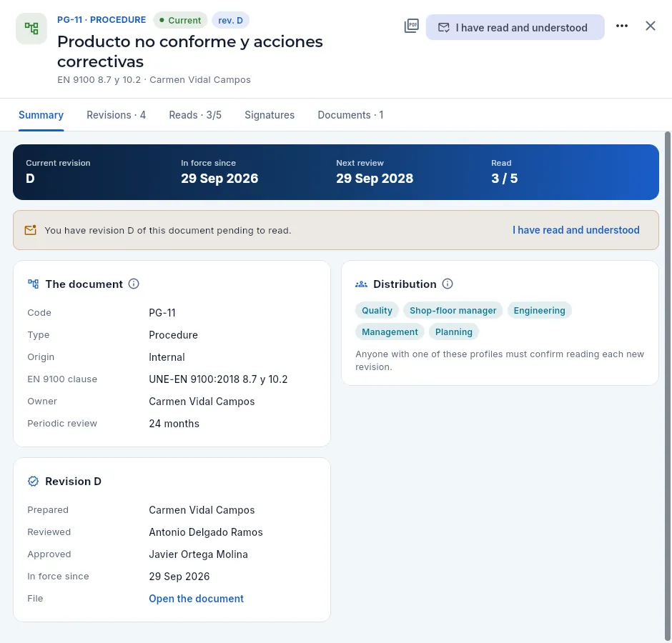Open the Documents · 1 tab
The height and width of the screenshot is (643, 672).
coord(350,115)
